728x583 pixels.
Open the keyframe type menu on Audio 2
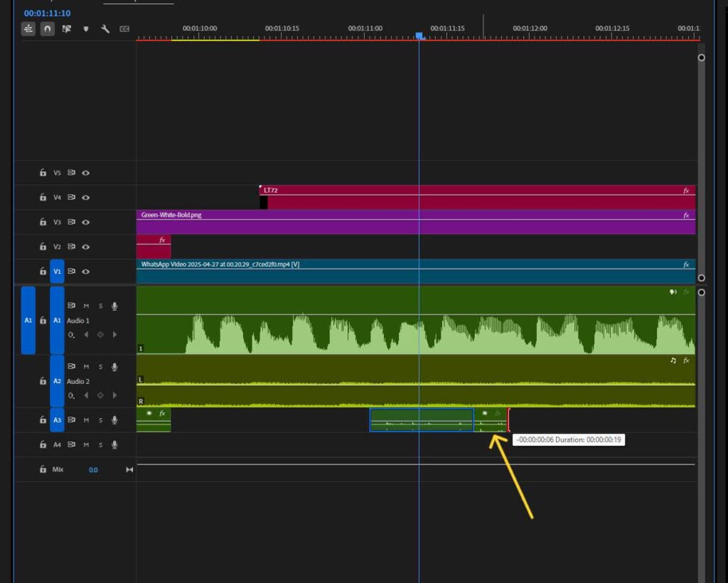72,395
